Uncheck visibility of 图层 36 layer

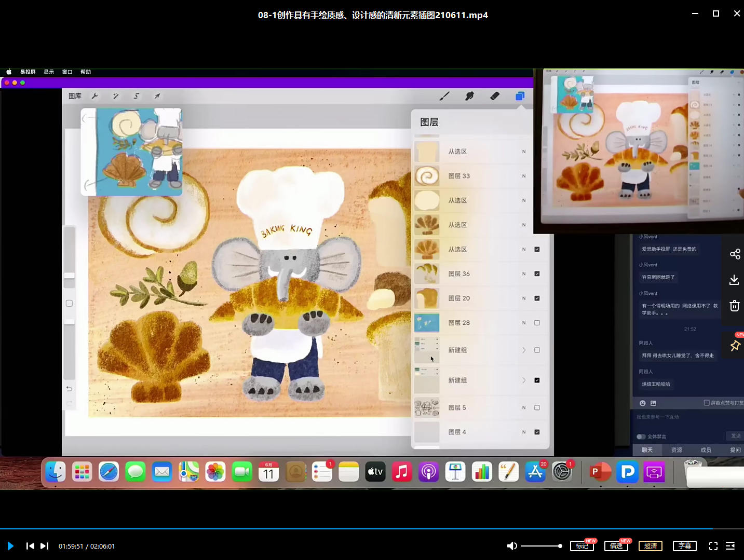pos(537,274)
